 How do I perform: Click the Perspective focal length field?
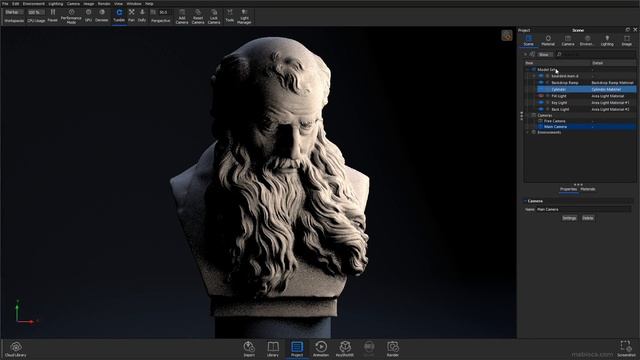tap(164, 12)
